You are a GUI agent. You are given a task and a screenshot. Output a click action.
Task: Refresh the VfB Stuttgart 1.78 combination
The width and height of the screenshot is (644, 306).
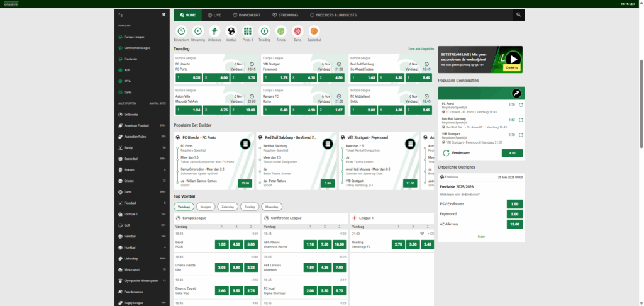pyautogui.click(x=521, y=135)
